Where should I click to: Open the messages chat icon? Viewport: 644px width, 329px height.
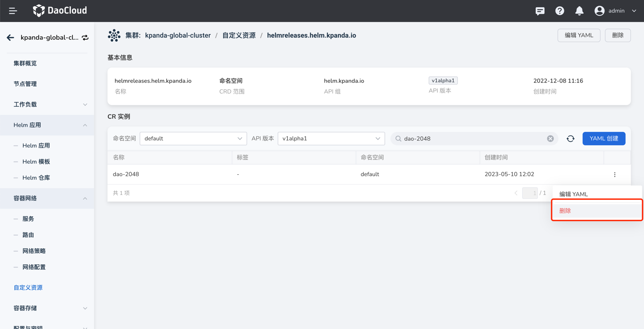click(x=540, y=11)
